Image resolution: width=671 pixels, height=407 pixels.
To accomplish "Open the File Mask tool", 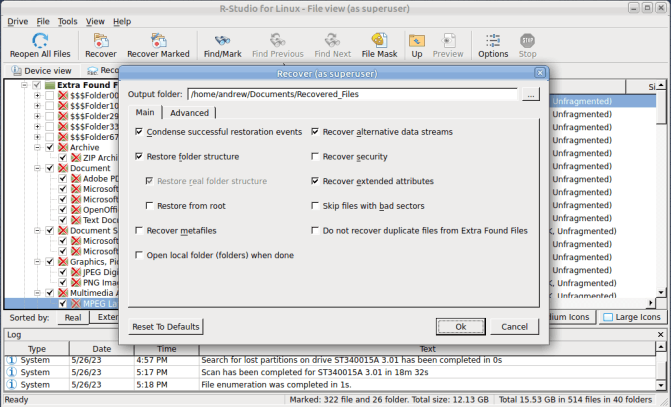I will coord(379,41).
